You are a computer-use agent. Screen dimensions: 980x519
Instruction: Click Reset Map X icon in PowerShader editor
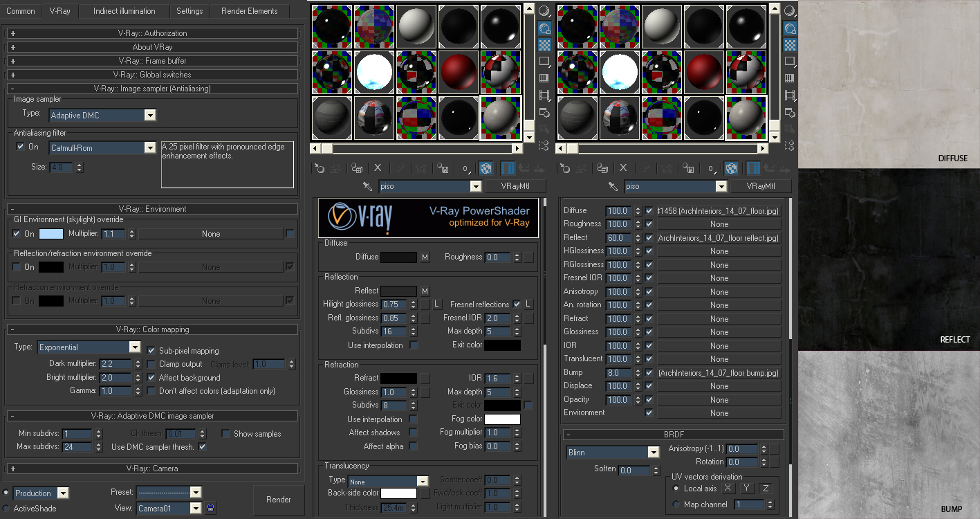click(x=378, y=167)
